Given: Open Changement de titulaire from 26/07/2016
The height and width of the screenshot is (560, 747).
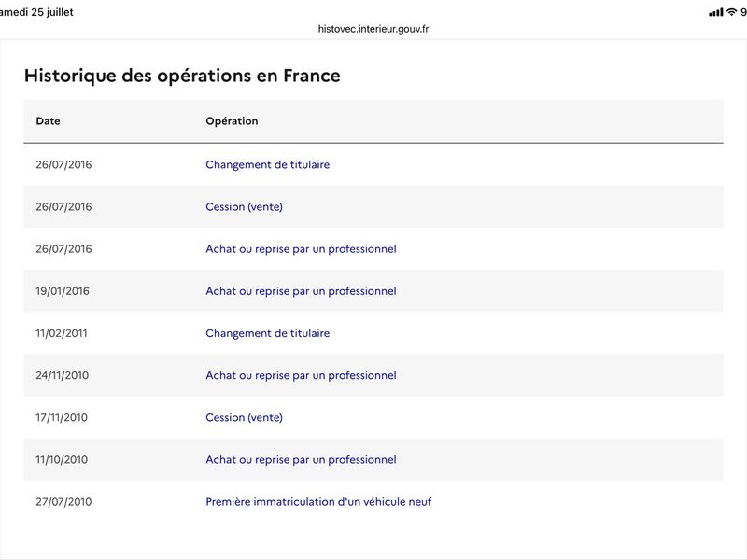Looking at the screenshot, I should (268, 165).
